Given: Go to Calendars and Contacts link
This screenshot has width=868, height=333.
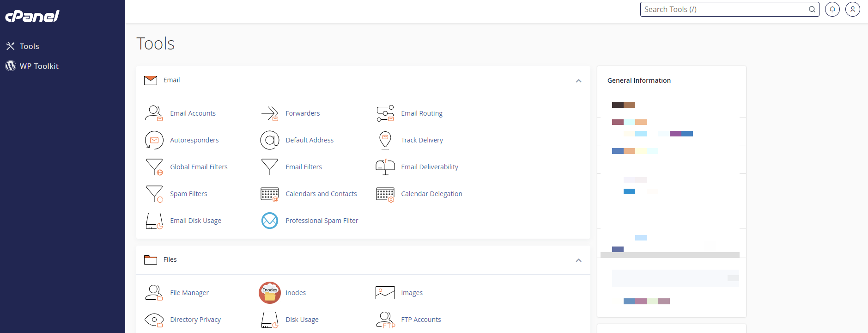Looking at the screenshot, I should coord(321,194).
